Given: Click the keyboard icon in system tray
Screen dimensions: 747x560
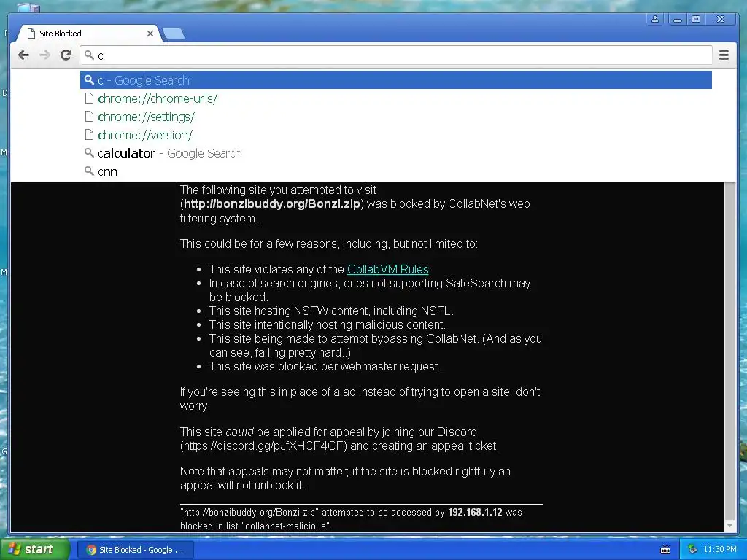Looking at the screenshot, I should 665,550.
